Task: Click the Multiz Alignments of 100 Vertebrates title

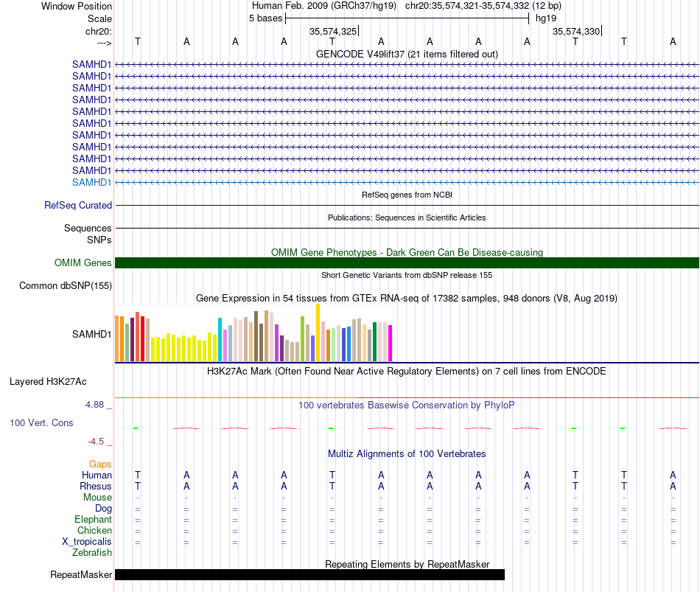Action: click(407, 454)
